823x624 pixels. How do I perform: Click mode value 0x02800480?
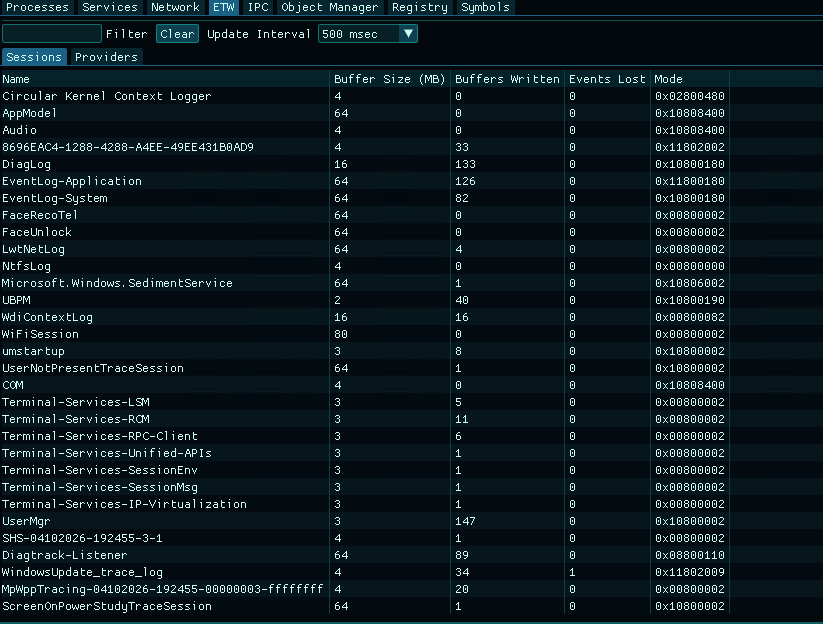690,96
